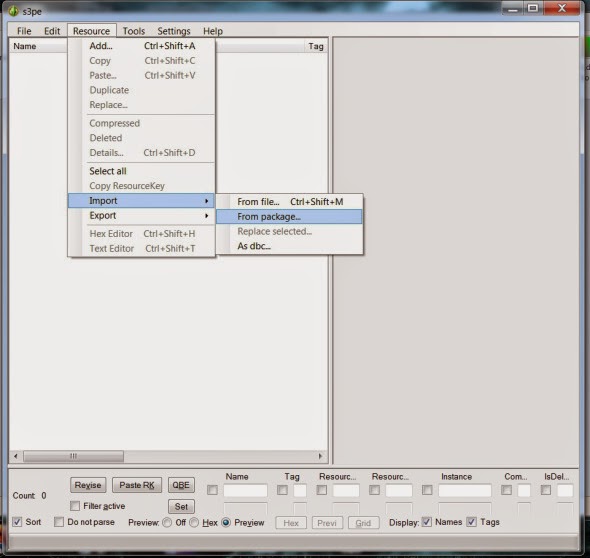Toggle Display Names checkbox
The image size is (590, 558).
coord(427,522)
